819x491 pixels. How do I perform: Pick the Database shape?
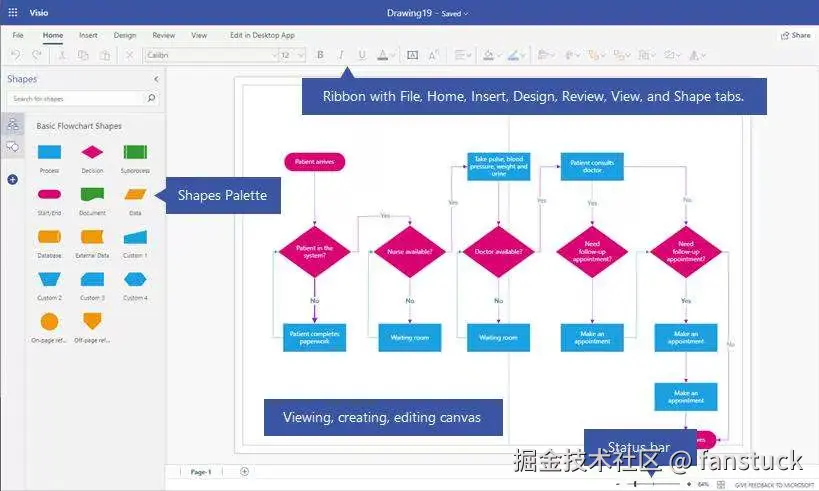[50, 237]
